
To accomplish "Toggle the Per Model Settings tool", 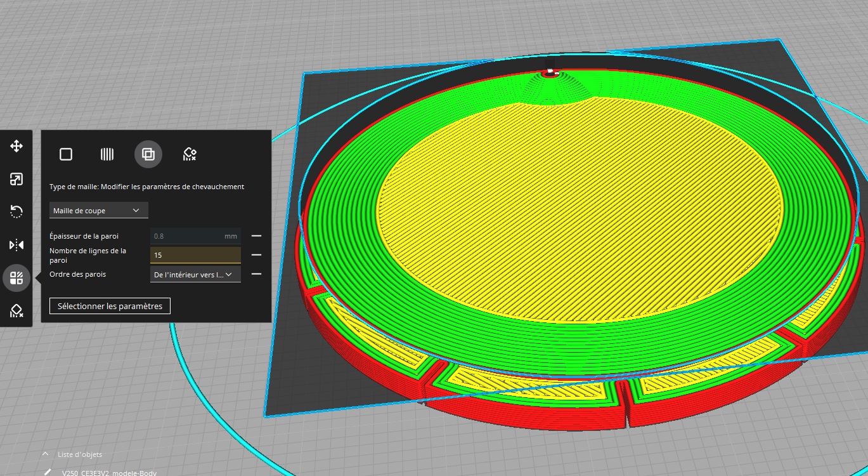I will pos(16,278).
